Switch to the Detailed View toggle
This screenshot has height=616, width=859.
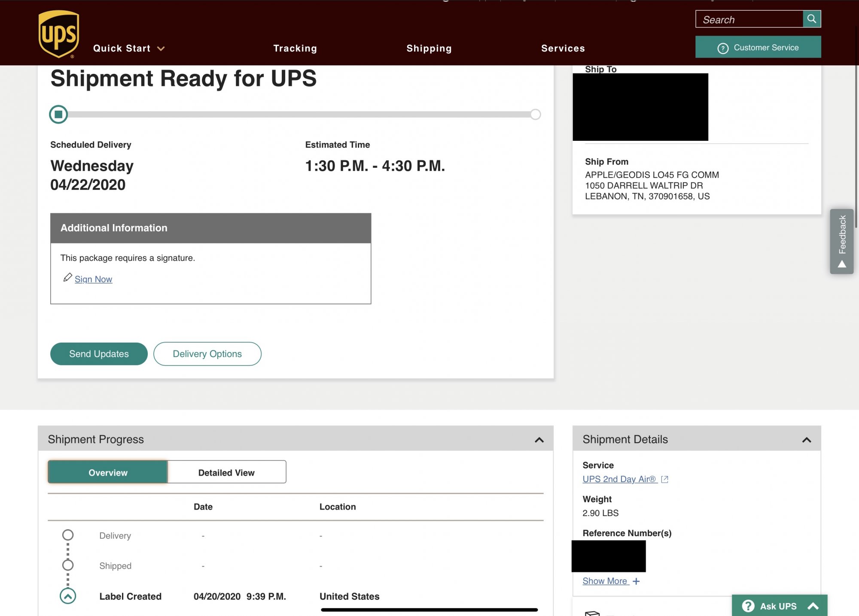click(226, 472)
